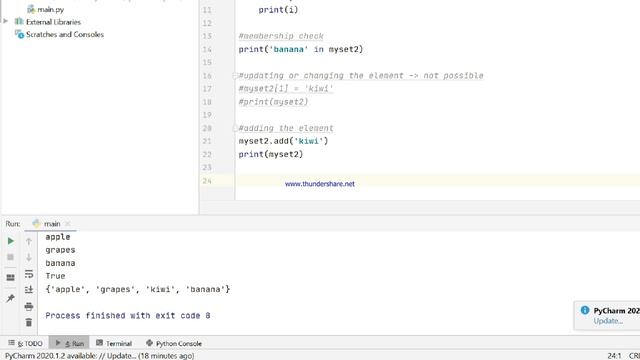The width and height of the screenshot is (640, 360).
Task: Click the myset2.add('kiwi') code line
Action: [x=283, y=141]
